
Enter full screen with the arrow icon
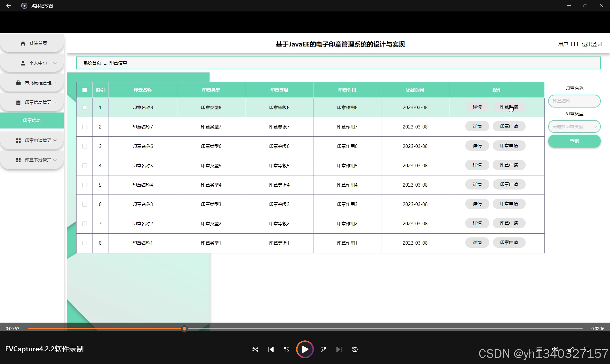point(571,349)
